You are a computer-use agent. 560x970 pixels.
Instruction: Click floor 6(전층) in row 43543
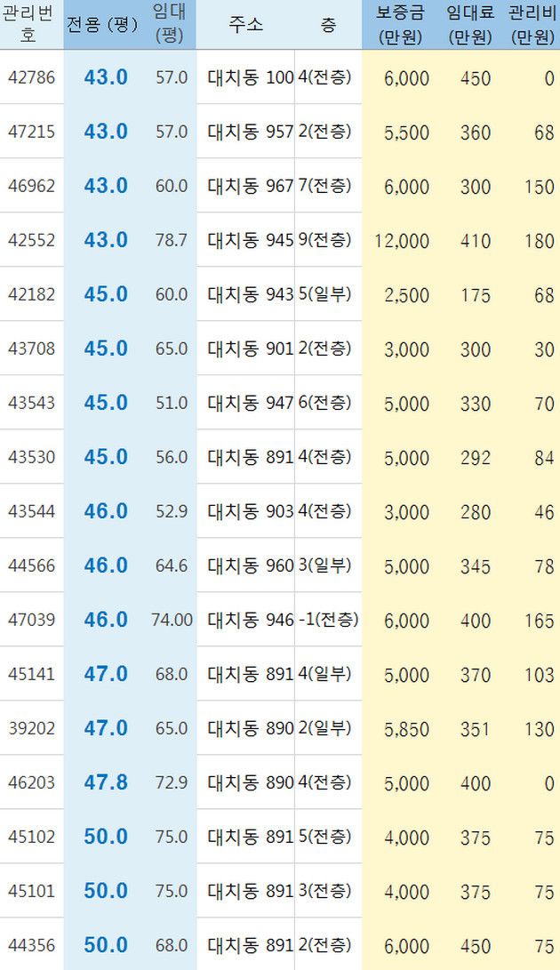coord(324,403)
